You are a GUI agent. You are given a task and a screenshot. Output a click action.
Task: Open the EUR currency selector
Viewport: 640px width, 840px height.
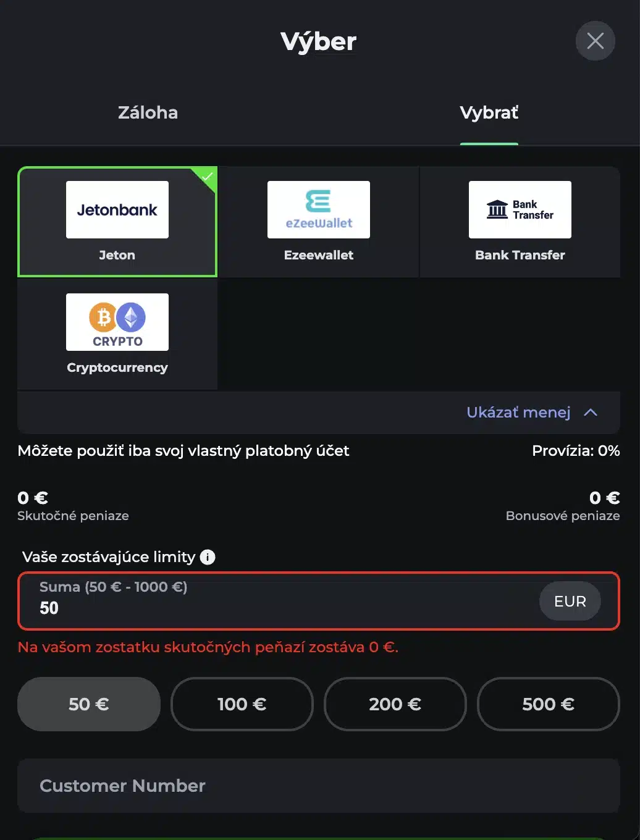click(x=570, y=601)
